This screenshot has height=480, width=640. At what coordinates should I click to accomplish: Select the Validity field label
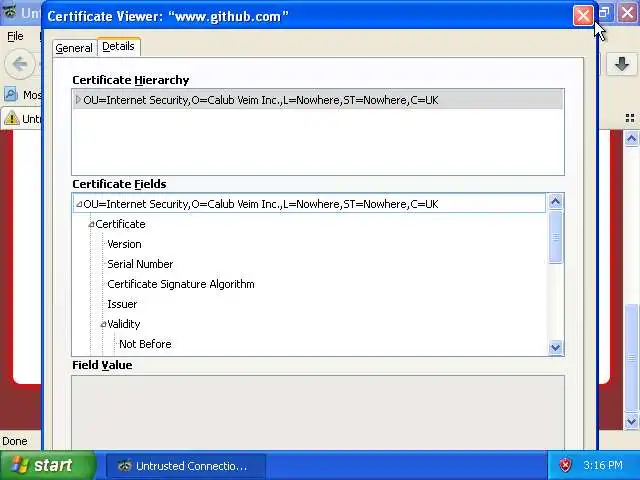coord(124,324)
